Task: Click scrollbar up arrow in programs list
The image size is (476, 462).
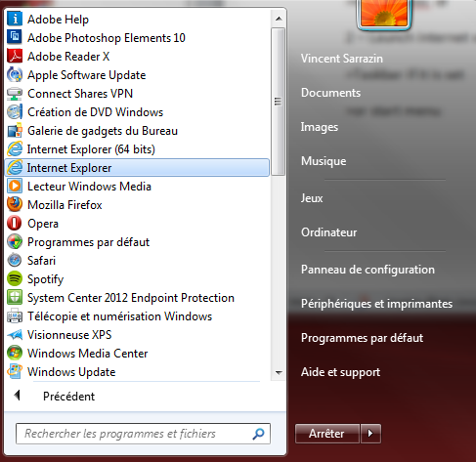Action: pos(279,19)
